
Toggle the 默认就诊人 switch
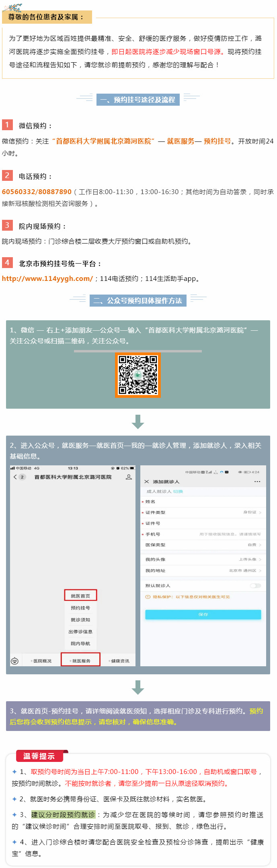tap(255, 585)
